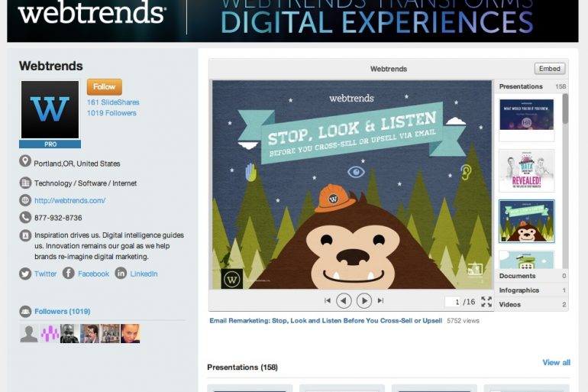Select the Data Revealed presentation thumbnail
588x392 pixels.
pyautogui.click(x=526, y=170)
